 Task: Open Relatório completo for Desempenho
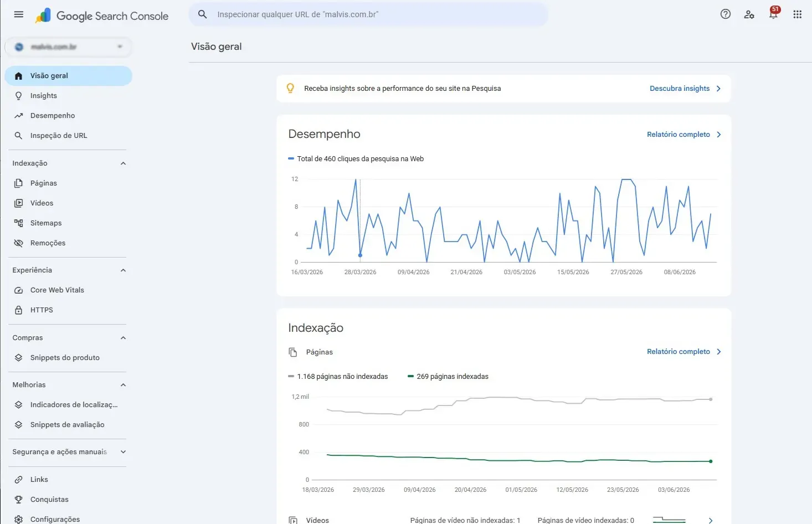pos(684,135)
